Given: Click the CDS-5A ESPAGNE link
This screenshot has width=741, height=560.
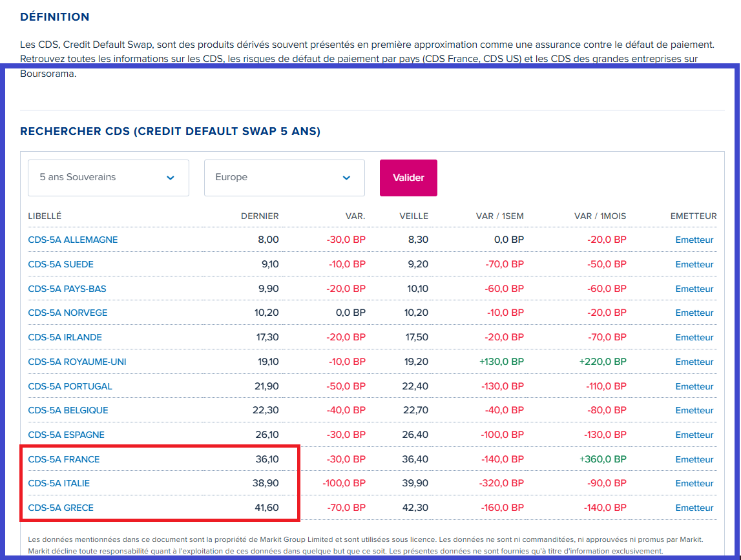Looking at the screenshot, I should point(66,435).
